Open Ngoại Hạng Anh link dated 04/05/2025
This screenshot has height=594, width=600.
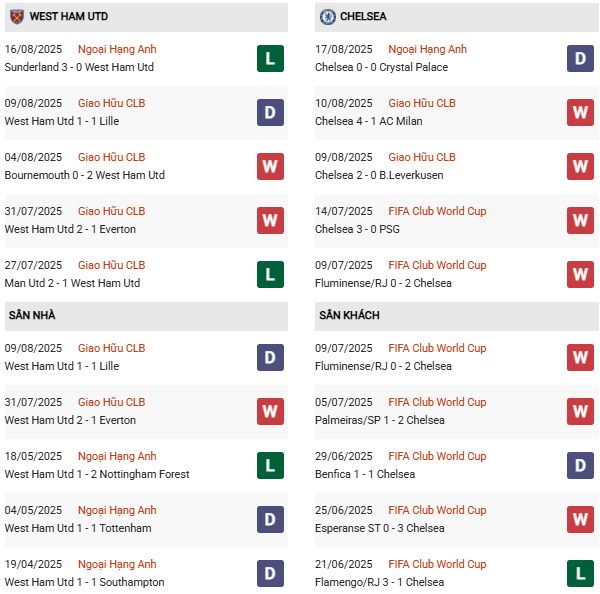click(117, 510)
